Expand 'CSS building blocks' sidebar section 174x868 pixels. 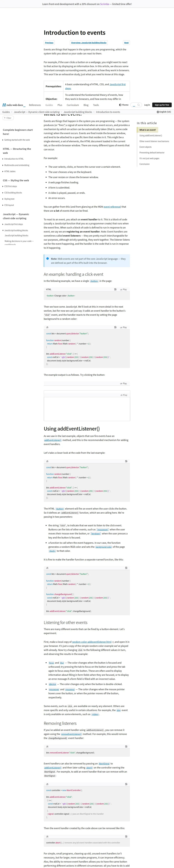coord(12,193)
